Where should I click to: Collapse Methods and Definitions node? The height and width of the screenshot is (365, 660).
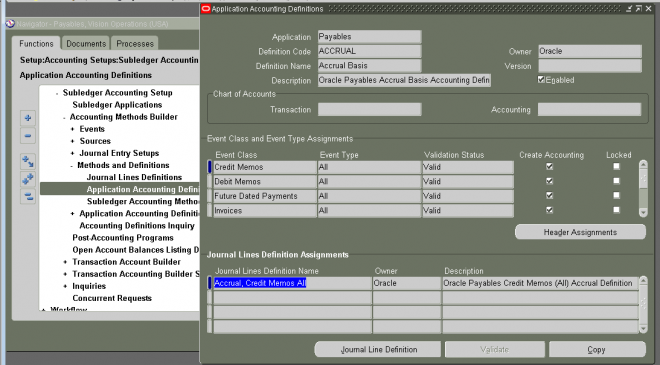72,166
